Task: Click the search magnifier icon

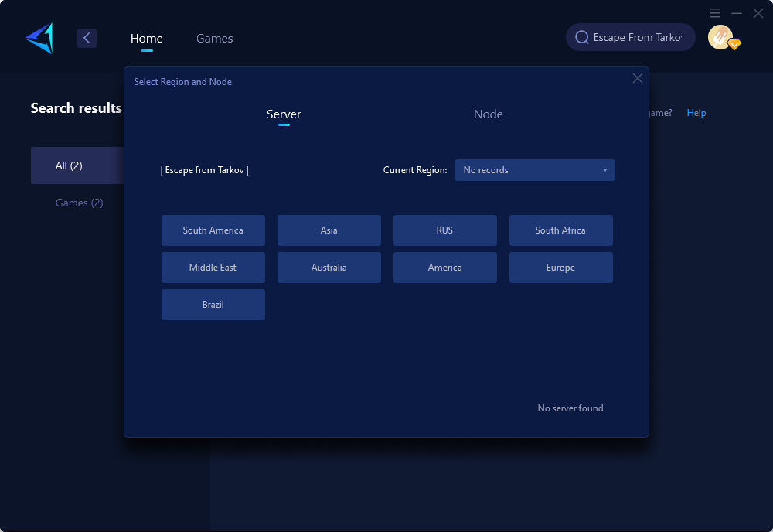Action: tap(582, 37)
